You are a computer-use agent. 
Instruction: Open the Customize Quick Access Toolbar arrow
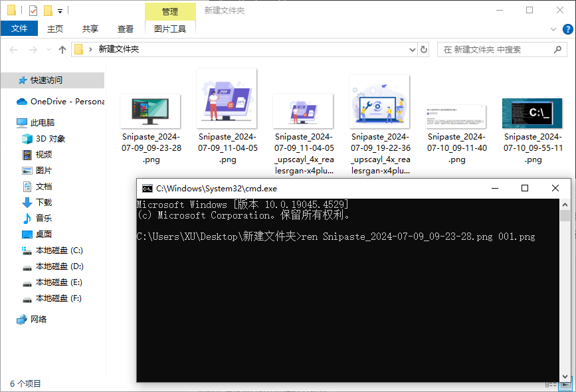(x=60, y=10)
